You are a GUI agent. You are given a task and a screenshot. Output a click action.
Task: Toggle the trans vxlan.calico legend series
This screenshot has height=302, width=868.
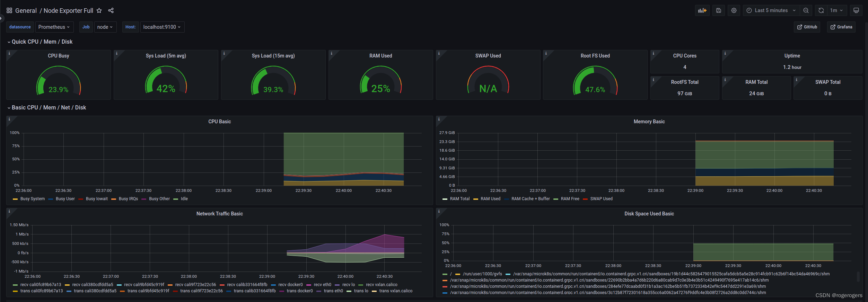[396, 291]
